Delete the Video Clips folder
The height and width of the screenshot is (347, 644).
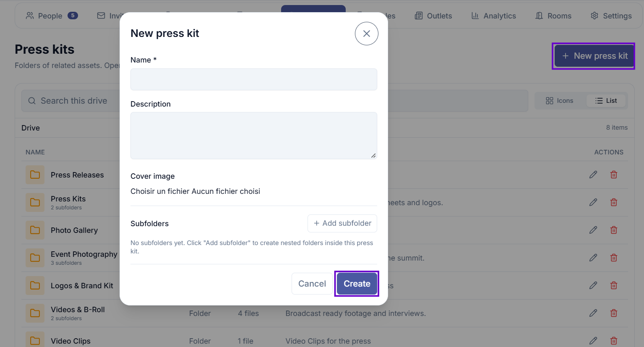click(x=613, y=341)
